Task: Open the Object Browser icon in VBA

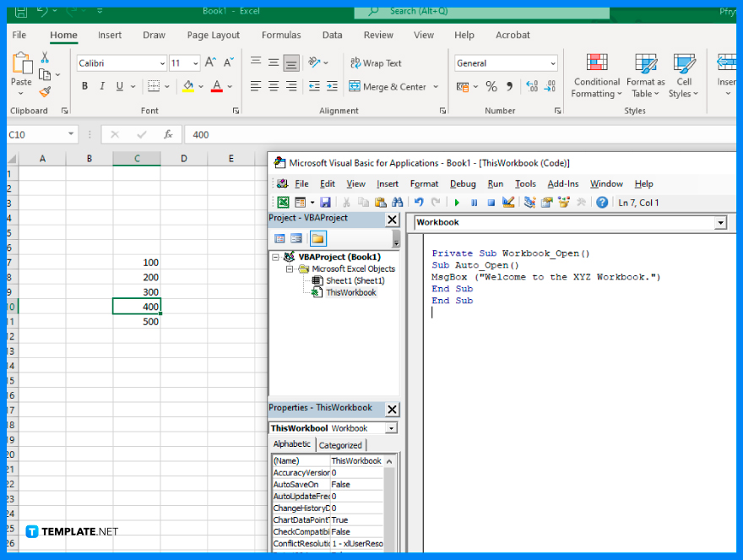Action: (x=566, y=202)
